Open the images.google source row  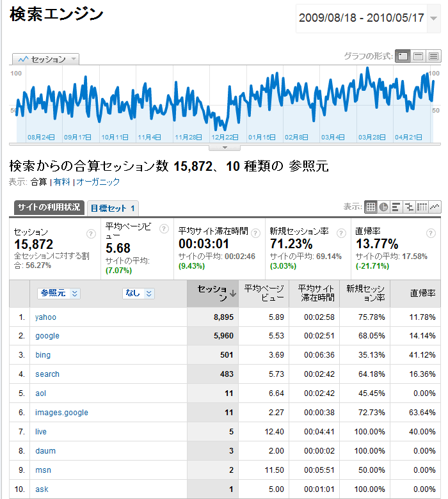61,413
